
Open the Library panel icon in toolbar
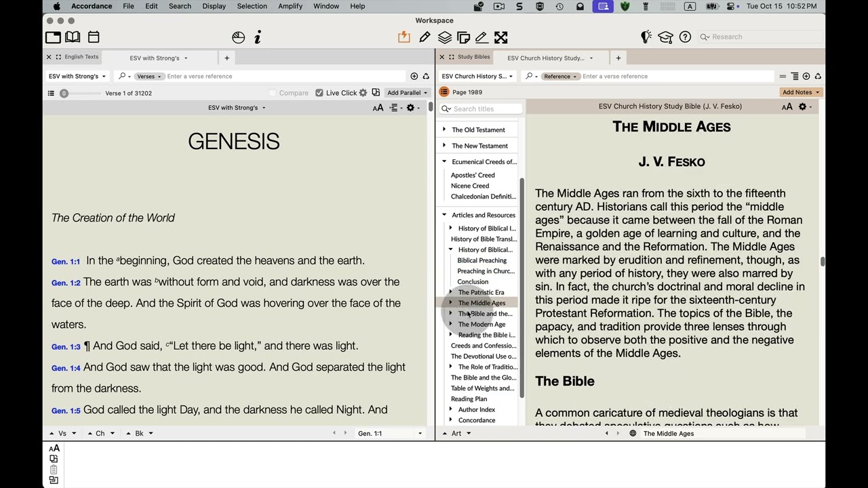coord(53,37)
